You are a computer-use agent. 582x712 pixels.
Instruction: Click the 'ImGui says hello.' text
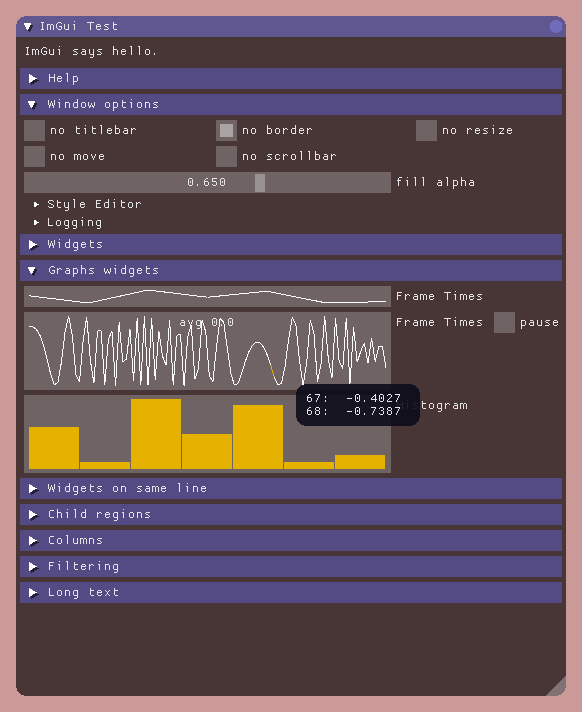pyautogui.click(x=91, y=51)
